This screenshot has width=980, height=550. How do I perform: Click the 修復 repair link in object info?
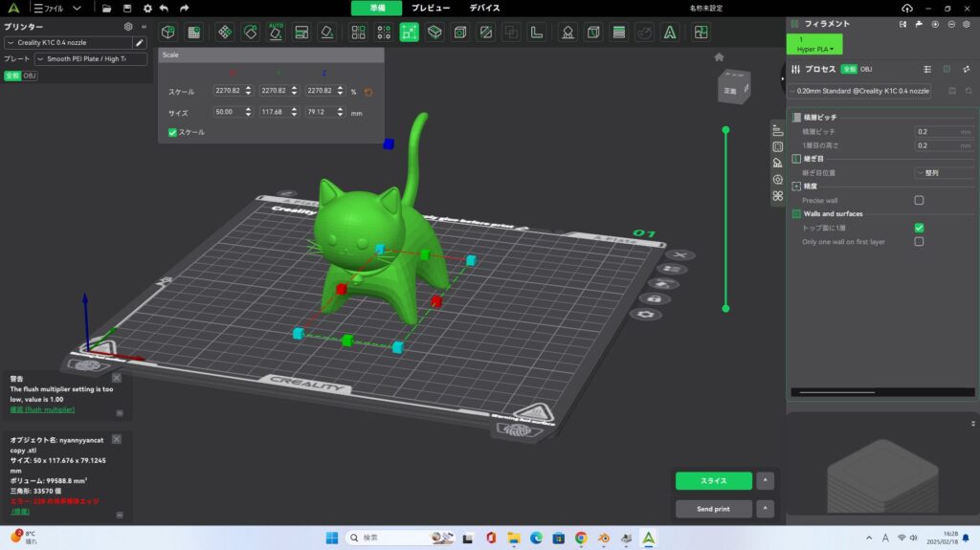tap(21, 511)
